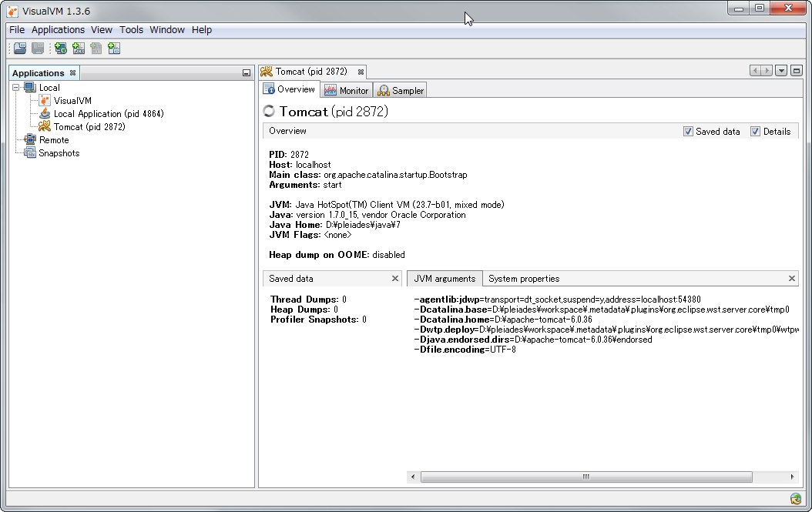Select the System properties tab
The width and height of the screenshot is (812, 512).
click(524, 279)
